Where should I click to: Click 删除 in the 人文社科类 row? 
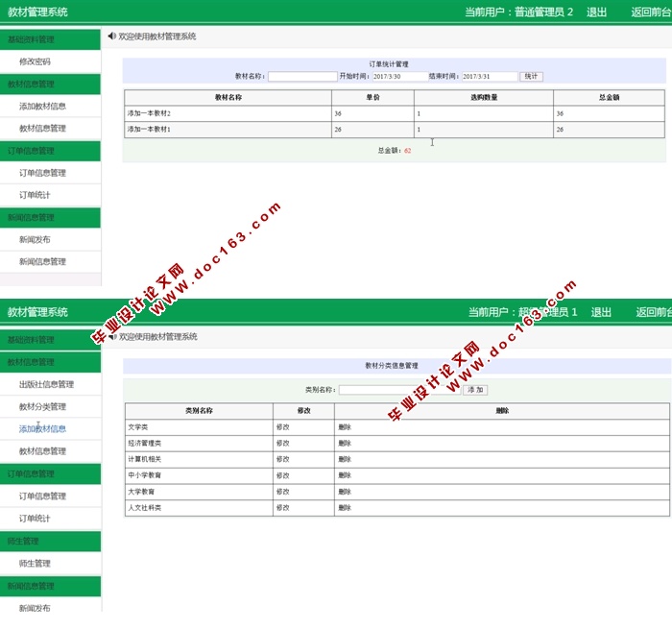[x=345, y=508]
